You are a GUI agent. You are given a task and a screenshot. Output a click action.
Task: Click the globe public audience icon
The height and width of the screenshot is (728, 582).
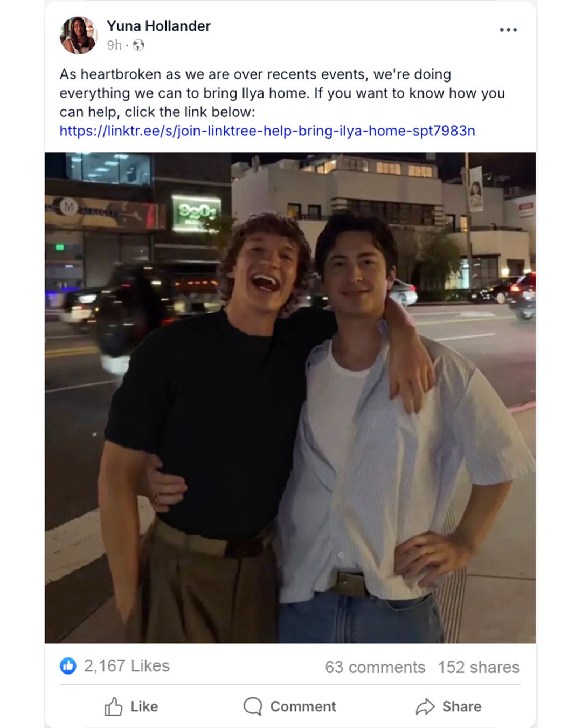tap(138, 45)
